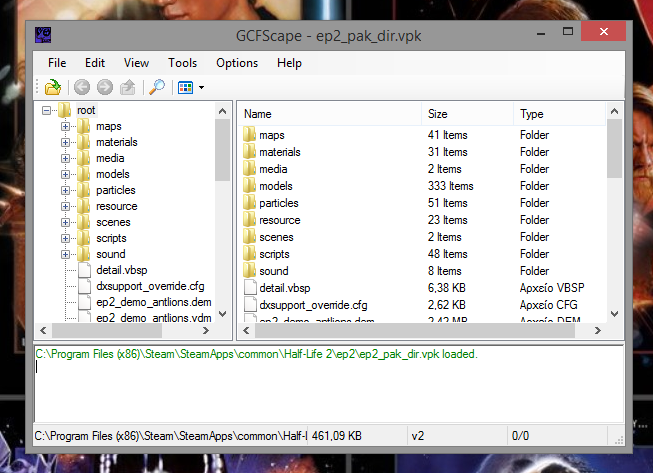The image size is (653, 473).
Task: Click the tree panel scroll up arrow
Action: [x=223, y=111]
